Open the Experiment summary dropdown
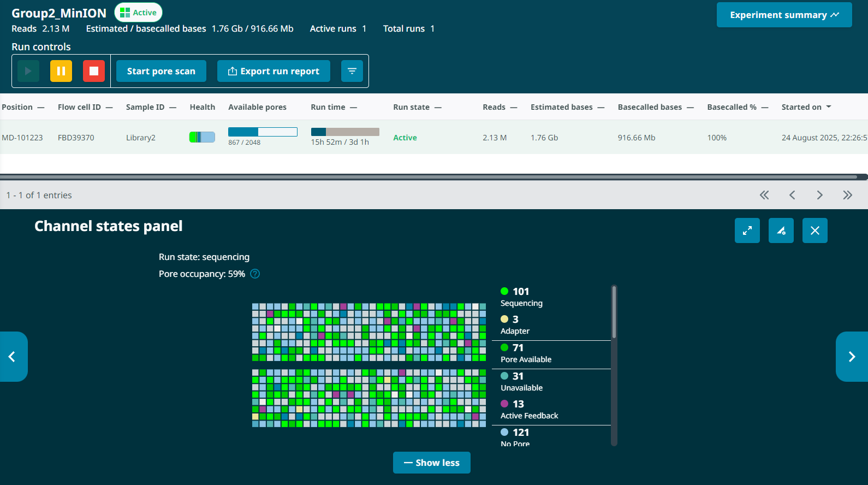The image size is (868, 485). tap(784, 15)
